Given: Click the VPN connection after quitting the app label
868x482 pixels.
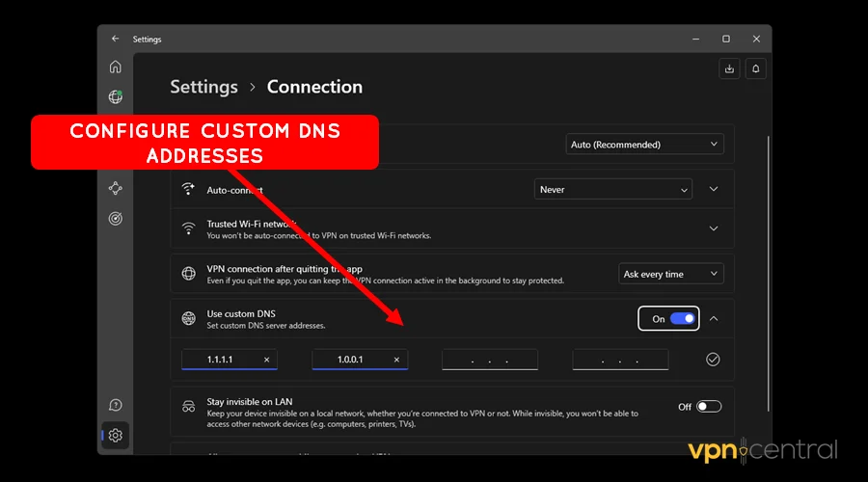Looking at the screenshot, I should click(x=285, y=269).
